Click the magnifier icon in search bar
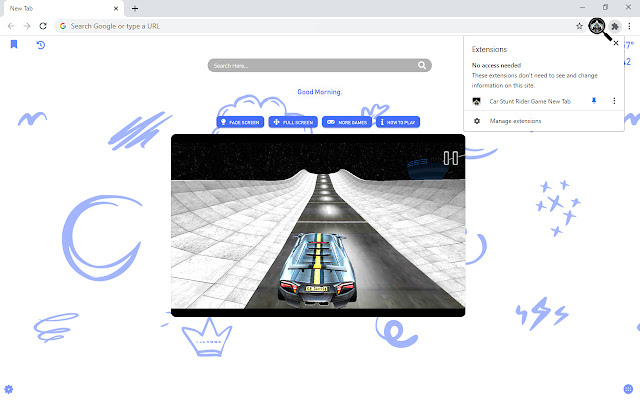 423,66
